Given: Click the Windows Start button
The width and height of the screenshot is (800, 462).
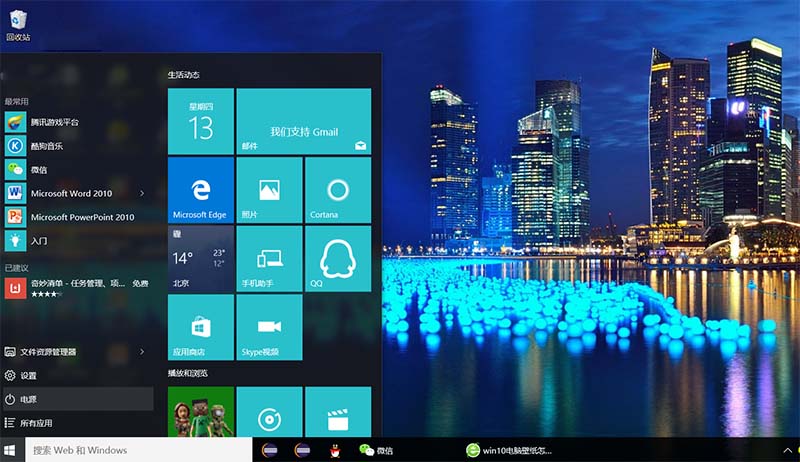Looking at the screenshot, I should (x=12, y=450).
